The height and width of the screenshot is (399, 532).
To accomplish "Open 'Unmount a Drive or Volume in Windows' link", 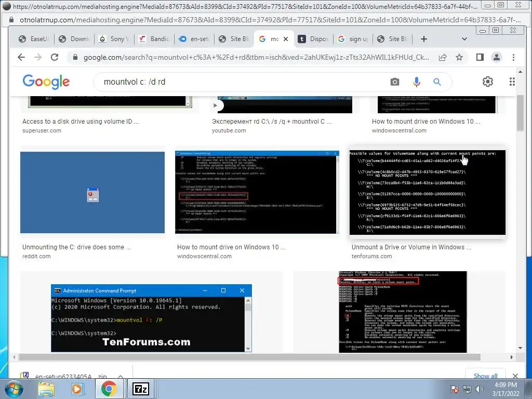I will [x=411, y=247].
